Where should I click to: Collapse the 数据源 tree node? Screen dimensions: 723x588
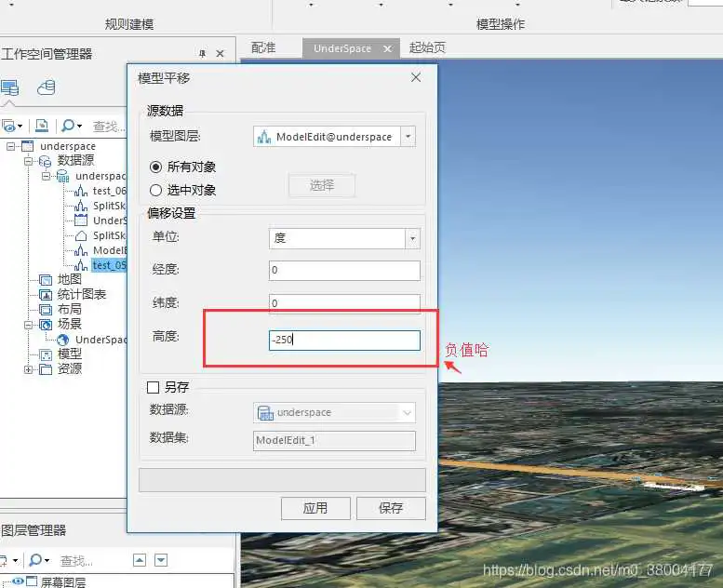(28, 161)
